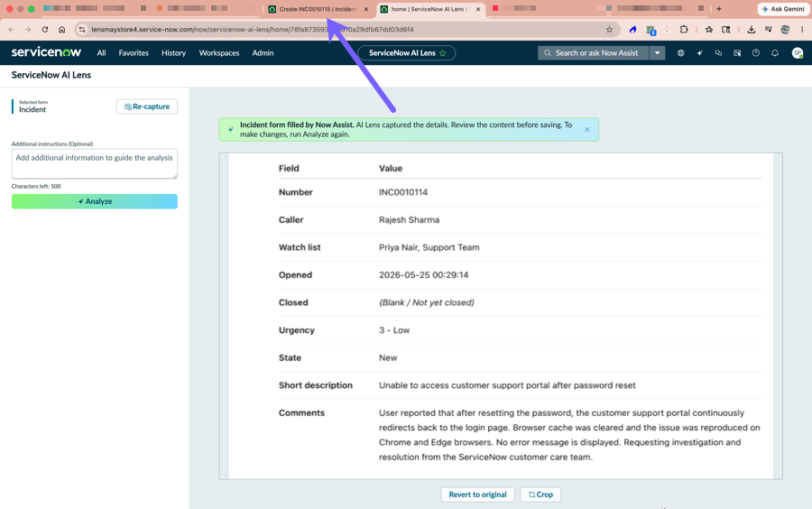Click the browser profile avatar icon
The height and width of the screenshot is (509, 812).
pos(785,30)
